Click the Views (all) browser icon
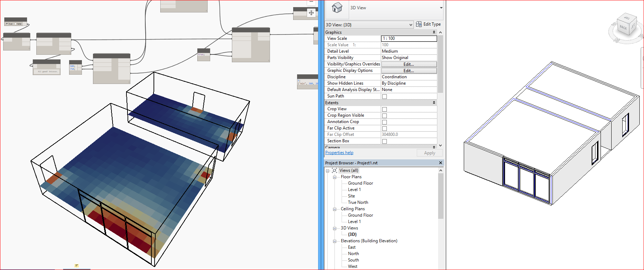 pos(334,170)
